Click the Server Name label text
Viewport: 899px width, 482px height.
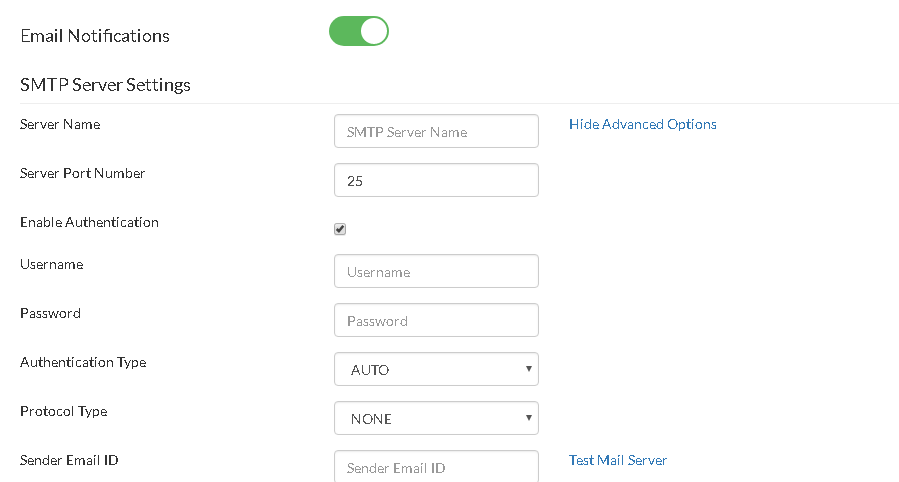pos(60,124)
